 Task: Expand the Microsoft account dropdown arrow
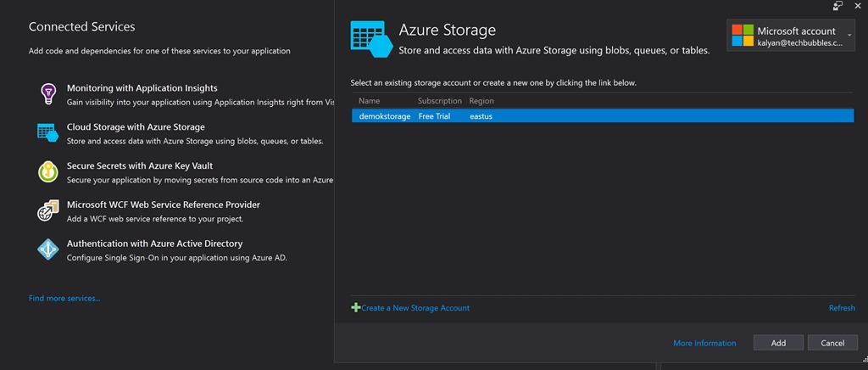pos(849,36)
